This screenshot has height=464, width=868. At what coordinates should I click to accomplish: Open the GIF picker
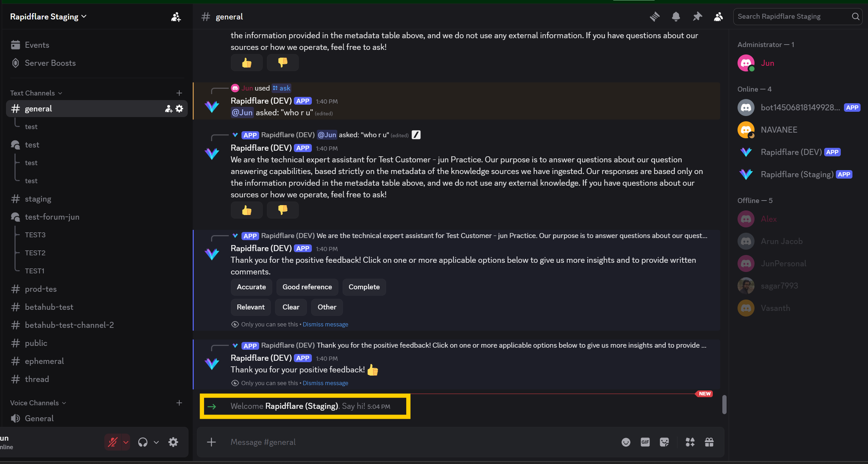click(x=645, y=442)
